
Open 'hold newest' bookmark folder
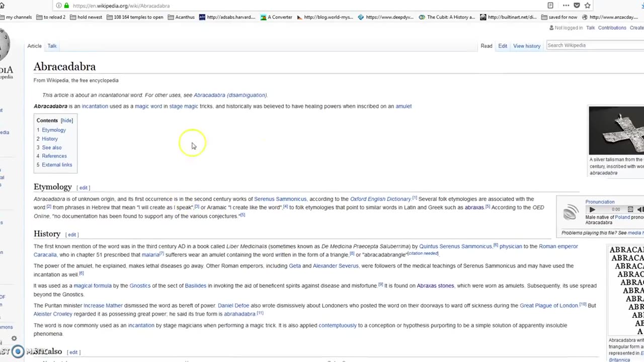(86, 17)
